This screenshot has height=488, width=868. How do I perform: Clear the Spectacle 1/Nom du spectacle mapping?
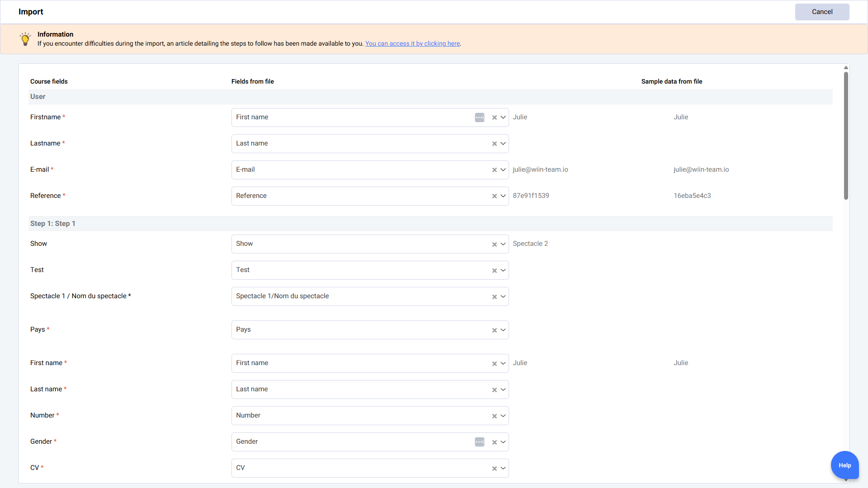(x=494, y=296)
